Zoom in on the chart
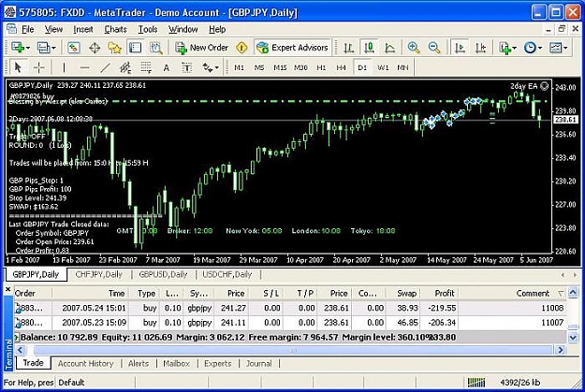 point(414,48)
